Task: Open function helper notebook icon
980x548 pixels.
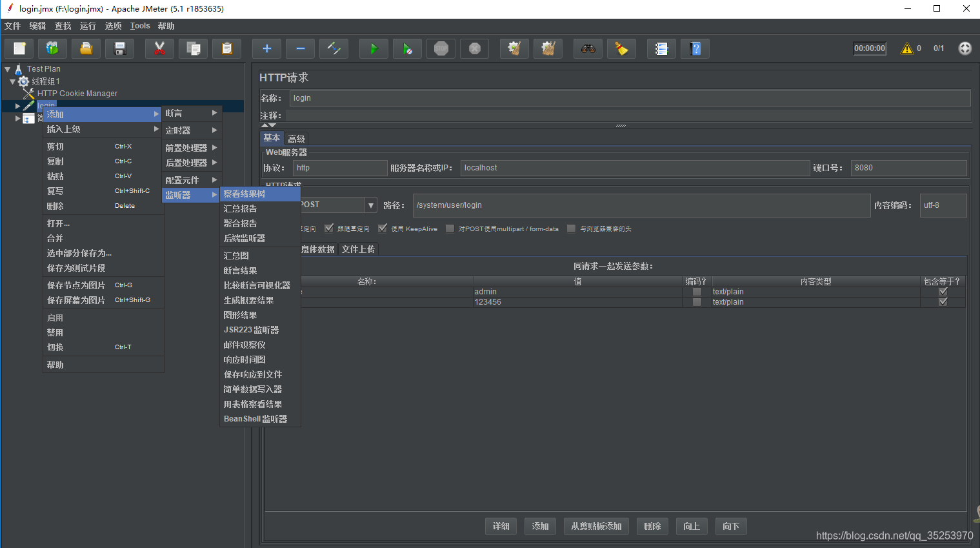Action: click(x=662, y=48)
